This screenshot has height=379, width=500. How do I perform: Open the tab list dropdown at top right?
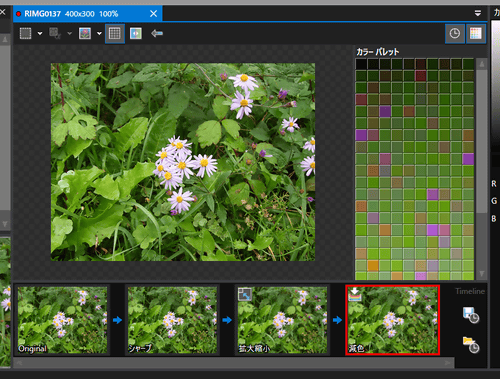[x=478, y=13]
